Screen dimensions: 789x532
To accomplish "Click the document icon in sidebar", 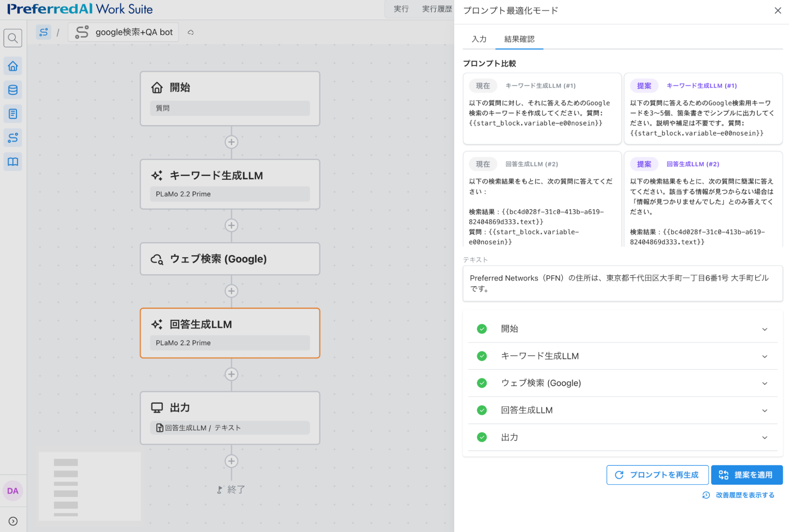I will pos(13,114).
